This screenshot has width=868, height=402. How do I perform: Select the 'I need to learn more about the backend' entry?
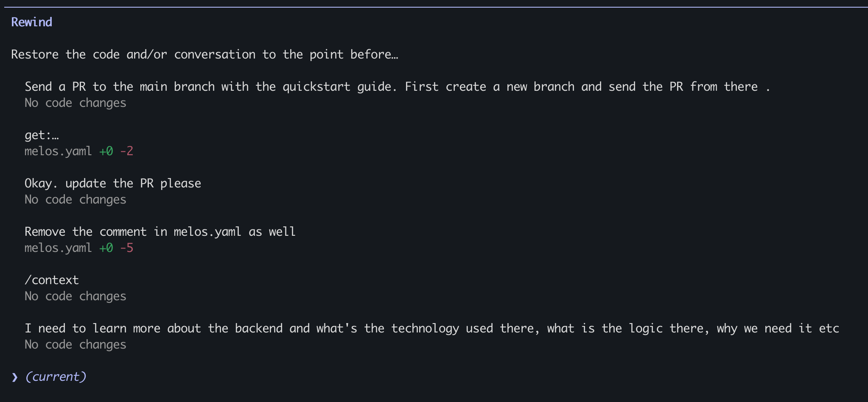point(431,329)
